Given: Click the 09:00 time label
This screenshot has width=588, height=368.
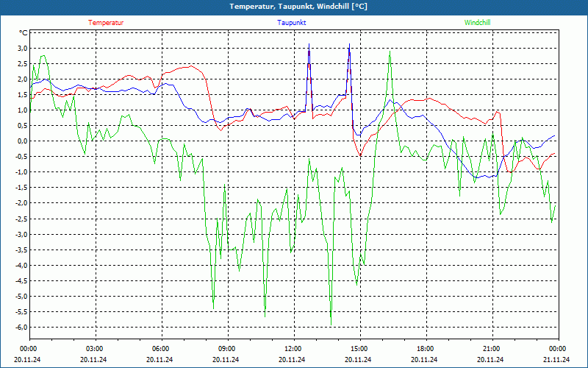Looking at the screenshot, I should pyautogui.click(x=226, y=349).
